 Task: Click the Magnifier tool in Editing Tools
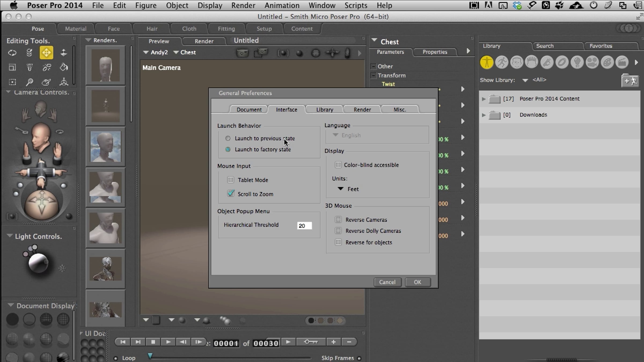29,82
